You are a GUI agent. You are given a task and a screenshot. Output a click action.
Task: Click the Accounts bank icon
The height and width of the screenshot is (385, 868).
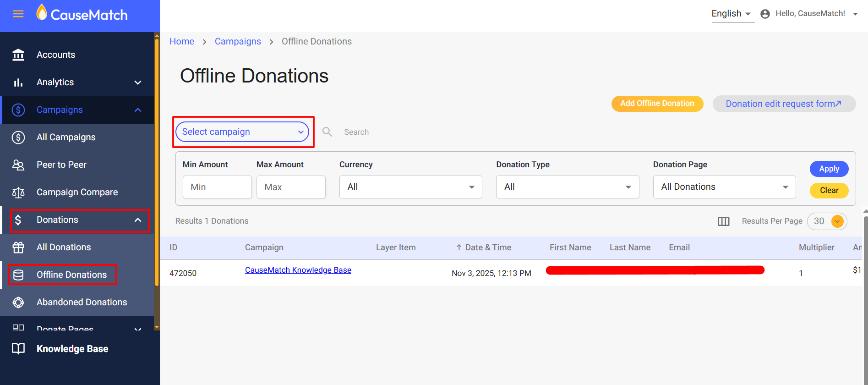point(18,55)
